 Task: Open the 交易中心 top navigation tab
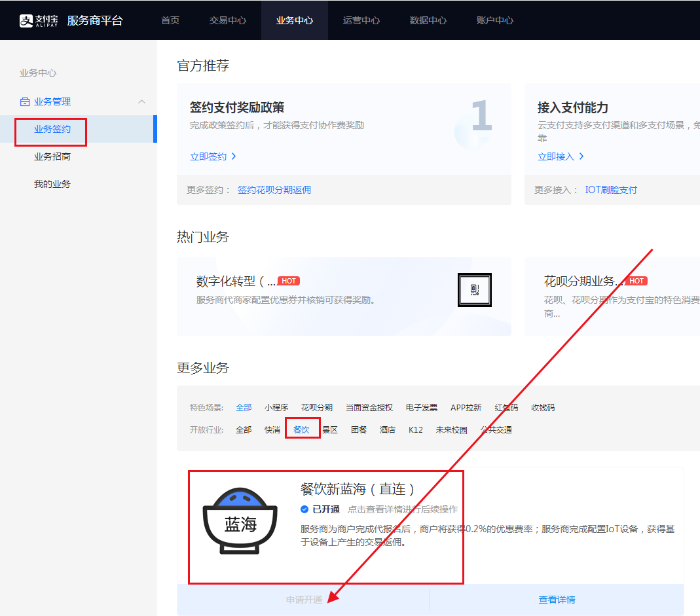pos(228,20)
